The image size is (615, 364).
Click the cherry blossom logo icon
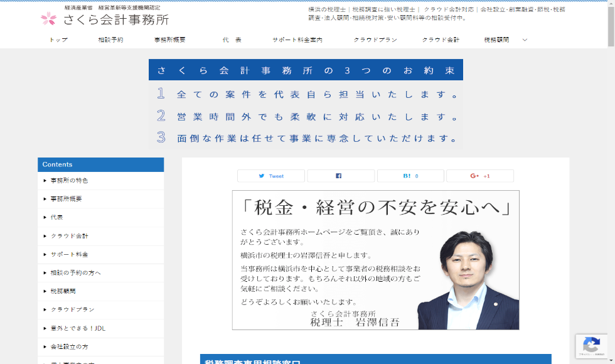tap(49, 18)
